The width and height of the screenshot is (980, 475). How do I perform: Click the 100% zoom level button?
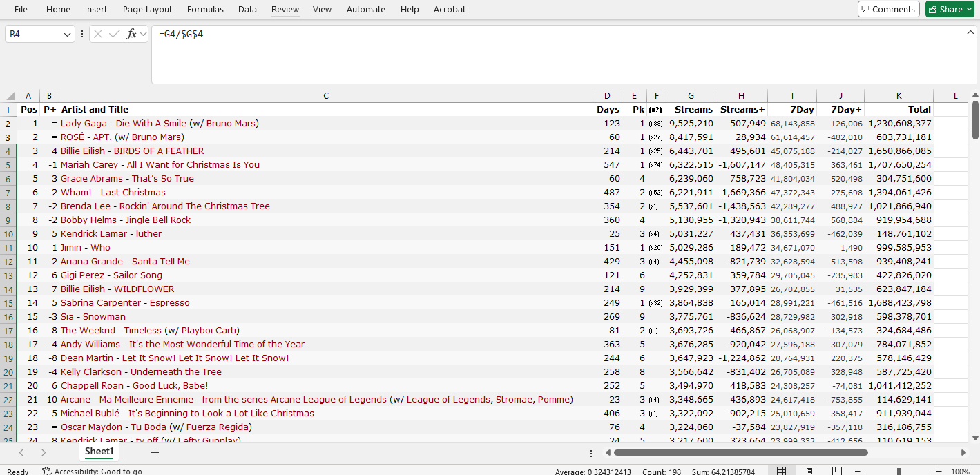tap(961, 472)
